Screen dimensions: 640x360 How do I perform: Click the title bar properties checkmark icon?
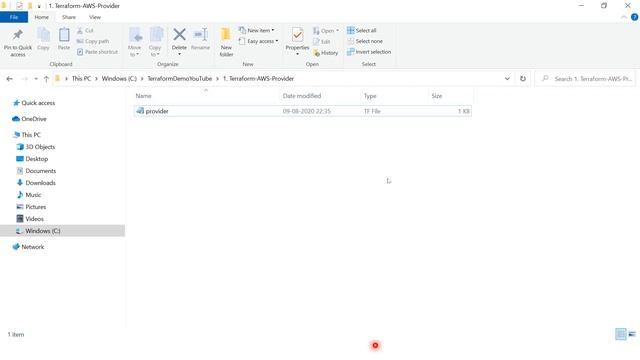(19, 6)
